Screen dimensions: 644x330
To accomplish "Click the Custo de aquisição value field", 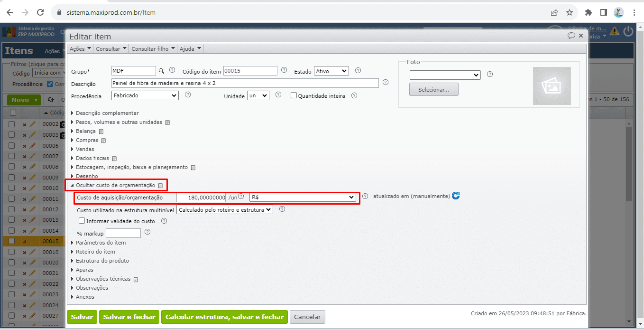I will tap(201, 197).
